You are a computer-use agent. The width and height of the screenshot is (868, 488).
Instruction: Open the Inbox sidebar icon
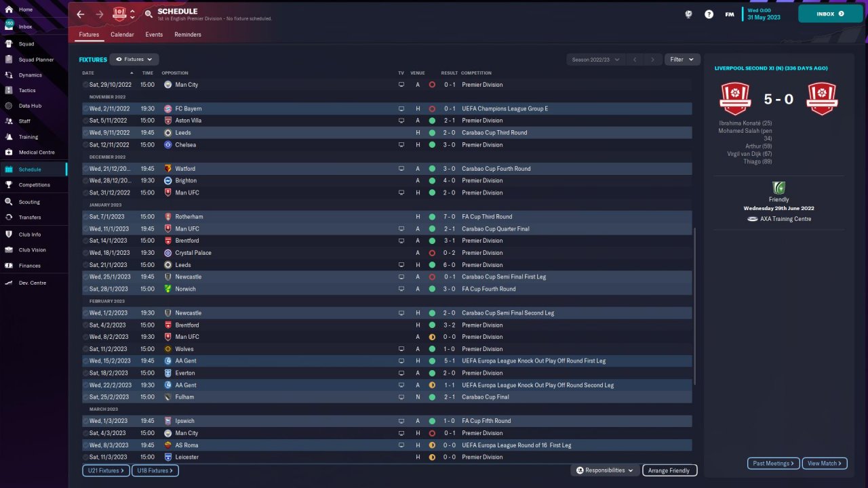(x=9, y=26)
